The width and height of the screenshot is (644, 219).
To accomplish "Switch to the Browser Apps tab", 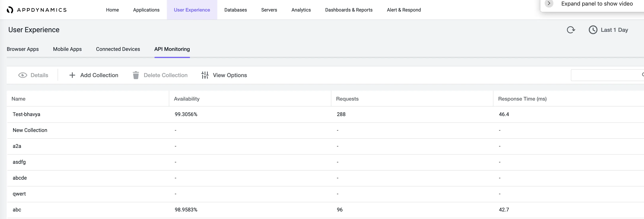I will coord(23,49).
